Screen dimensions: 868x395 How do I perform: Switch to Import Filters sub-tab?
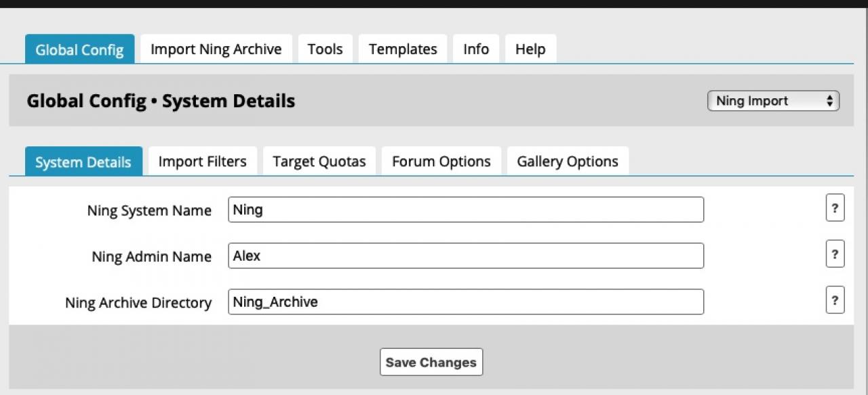(202, 162)
